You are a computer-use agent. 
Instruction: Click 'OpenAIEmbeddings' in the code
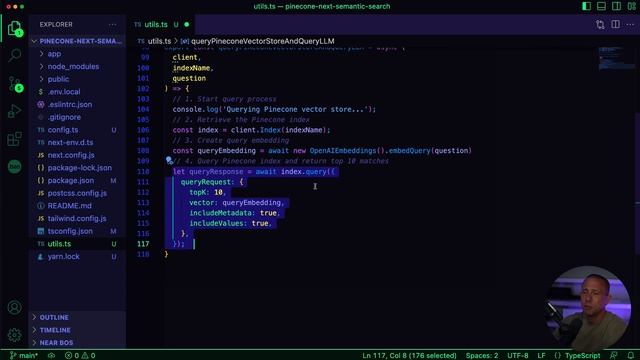[x=343, y=151]
